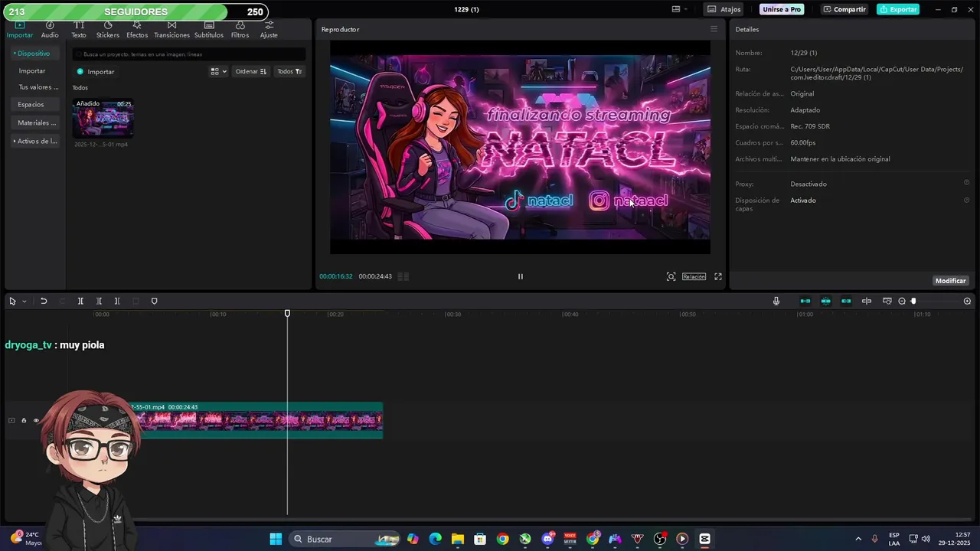Click the Modificar button
The height and width of the screenshot is (551, 980).
[950, 281]
